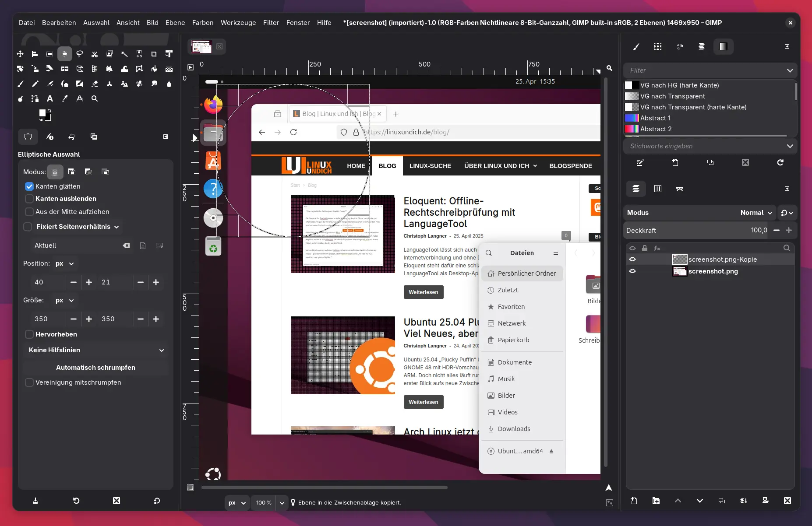Open the zoom percentage dropdown in status bar
812x526 pixels.
coord(282,503)
